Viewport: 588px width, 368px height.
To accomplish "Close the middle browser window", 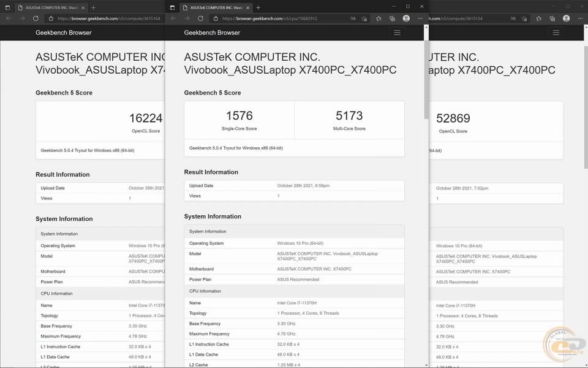I will click(421, 6).
